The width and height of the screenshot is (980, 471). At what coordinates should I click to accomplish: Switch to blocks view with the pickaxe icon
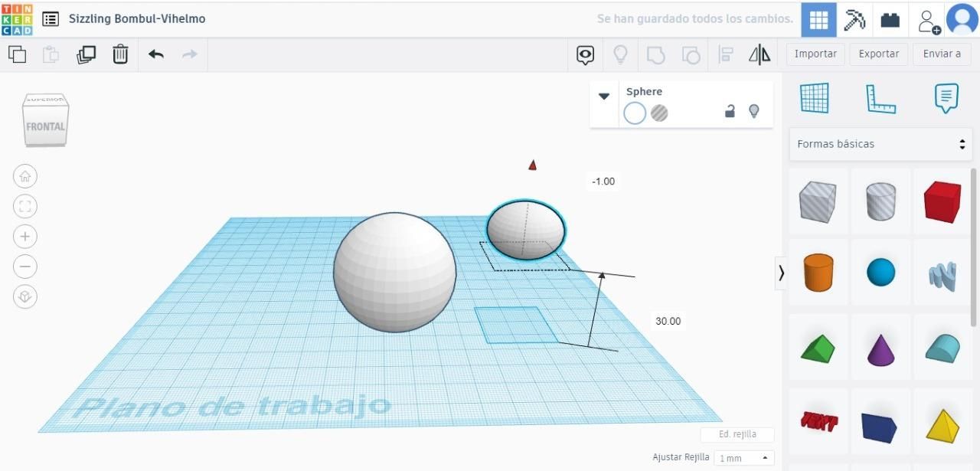click(854, 20)
